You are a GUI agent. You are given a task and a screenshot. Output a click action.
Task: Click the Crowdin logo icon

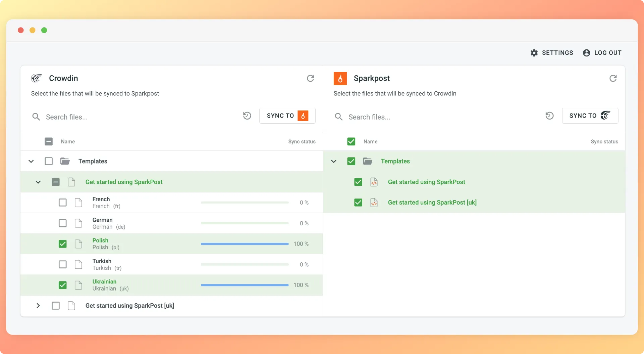point(37,78)
